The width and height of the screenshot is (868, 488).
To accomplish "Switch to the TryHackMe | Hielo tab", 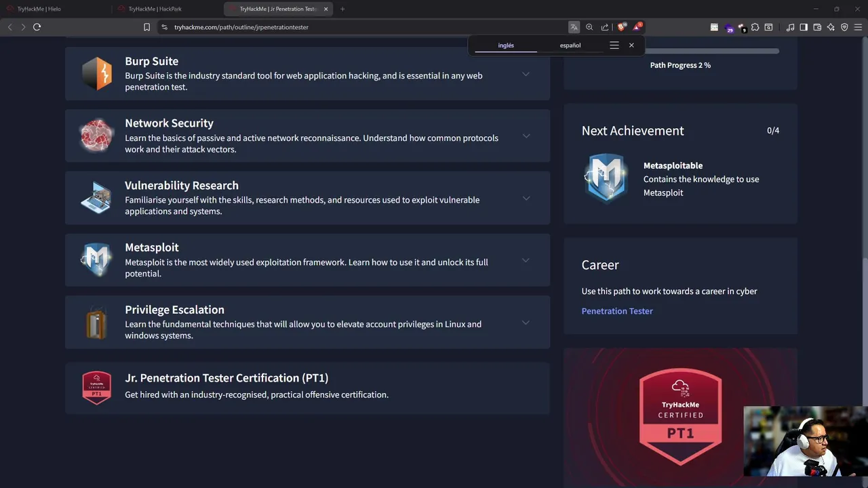I will [x=57, y=9].
